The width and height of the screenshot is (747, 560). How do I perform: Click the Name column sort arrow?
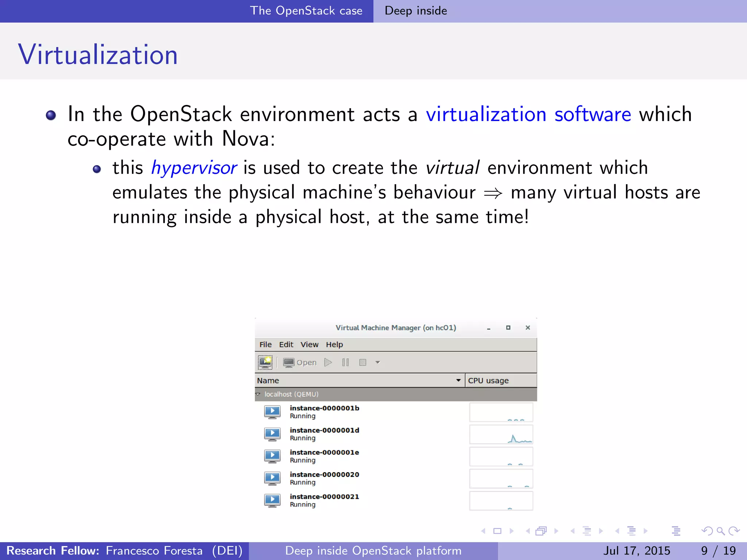pyautogui.click(x=458, y=380)
